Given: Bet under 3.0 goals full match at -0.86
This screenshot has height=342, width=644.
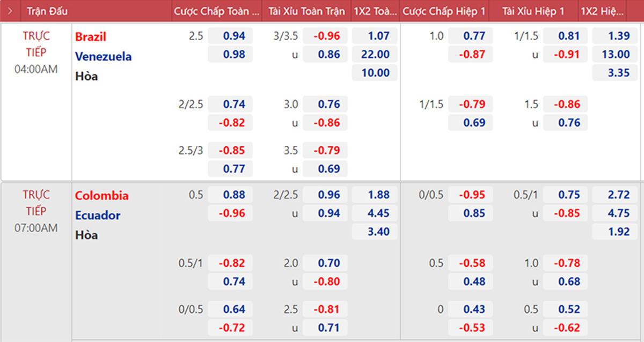Looking at the screenshot, I should click(x=325, y=122).
